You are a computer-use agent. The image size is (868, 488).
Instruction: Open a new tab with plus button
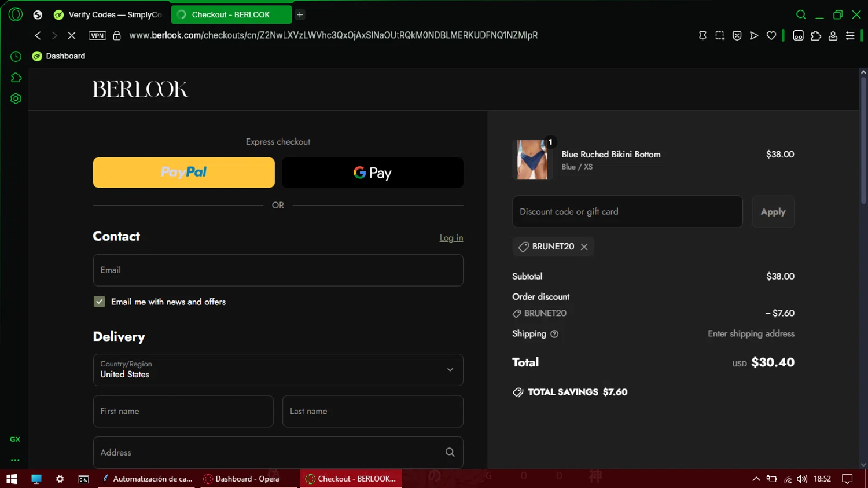click(x=300, y=14)
